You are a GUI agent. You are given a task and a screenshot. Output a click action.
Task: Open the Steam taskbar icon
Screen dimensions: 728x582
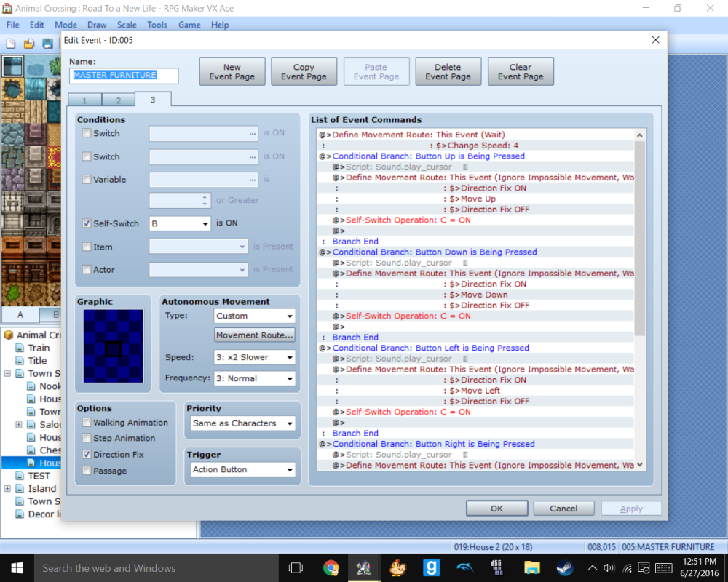(x=565, y=567)
